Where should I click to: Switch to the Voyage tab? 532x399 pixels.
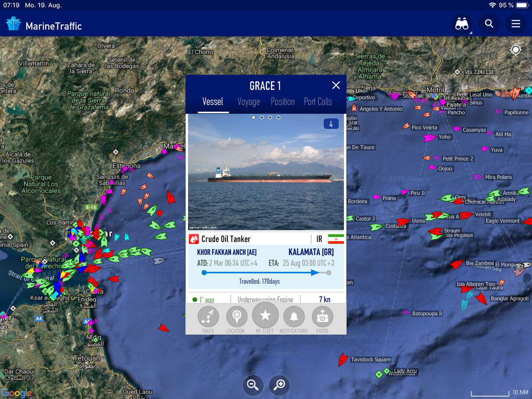(249, 102)
